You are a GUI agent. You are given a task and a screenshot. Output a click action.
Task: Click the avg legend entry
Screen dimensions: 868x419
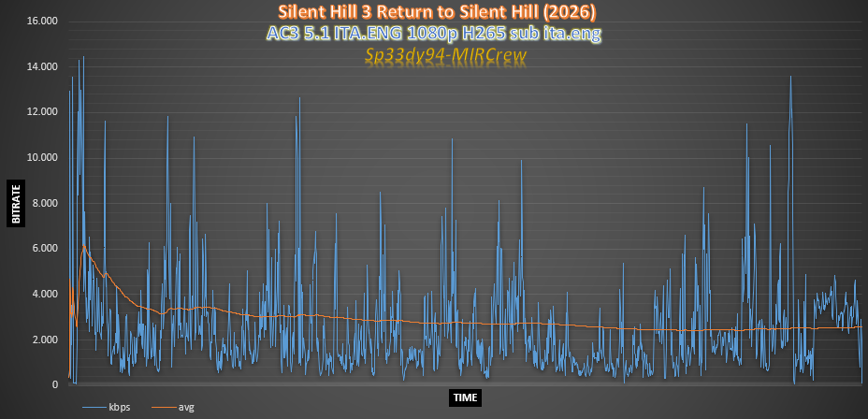pos(173,408)
